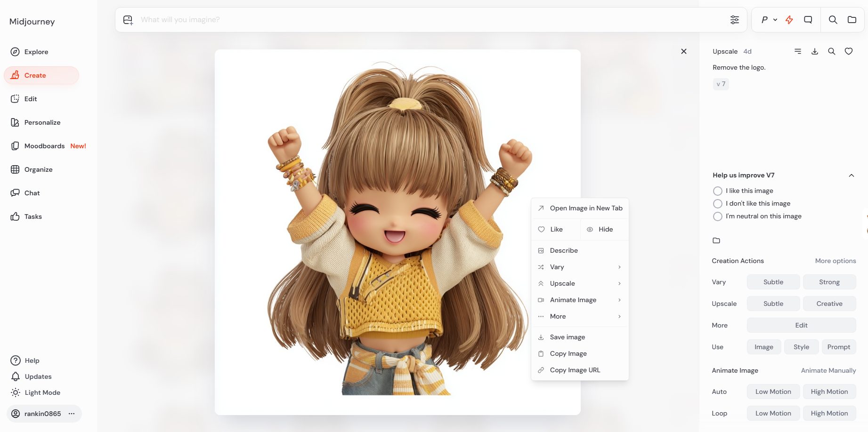This screenshot has height=432, width=868.
Task: Collapse the 'Help us improve V7' section
Action: click(851, 176)
